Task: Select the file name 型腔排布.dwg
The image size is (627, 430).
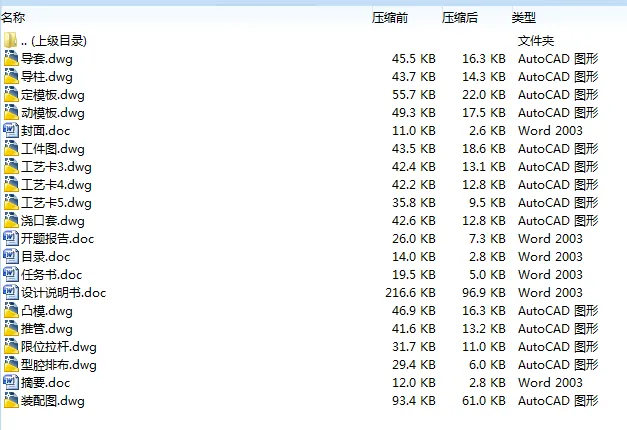Action: (x=59, y=365)
